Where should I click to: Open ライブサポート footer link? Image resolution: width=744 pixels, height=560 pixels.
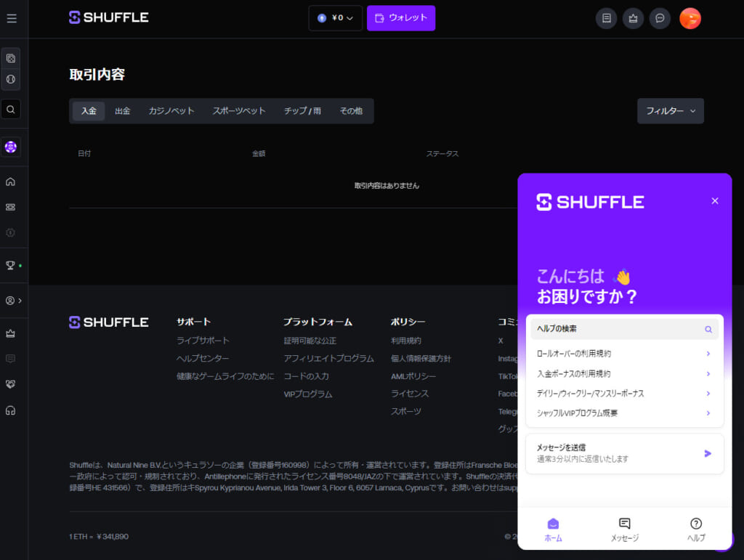(203, 341)
